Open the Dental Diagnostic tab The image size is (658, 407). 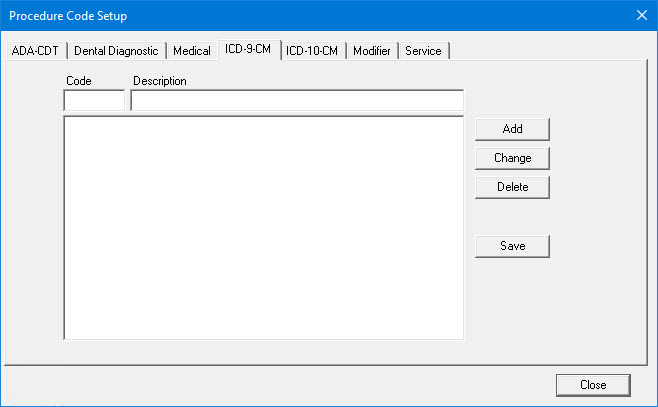(116, 51)
